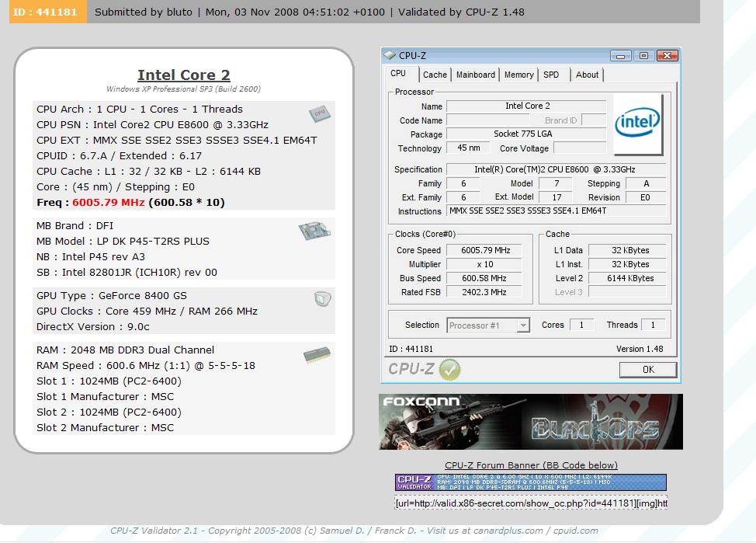Click the BB code URL text field

531,503
